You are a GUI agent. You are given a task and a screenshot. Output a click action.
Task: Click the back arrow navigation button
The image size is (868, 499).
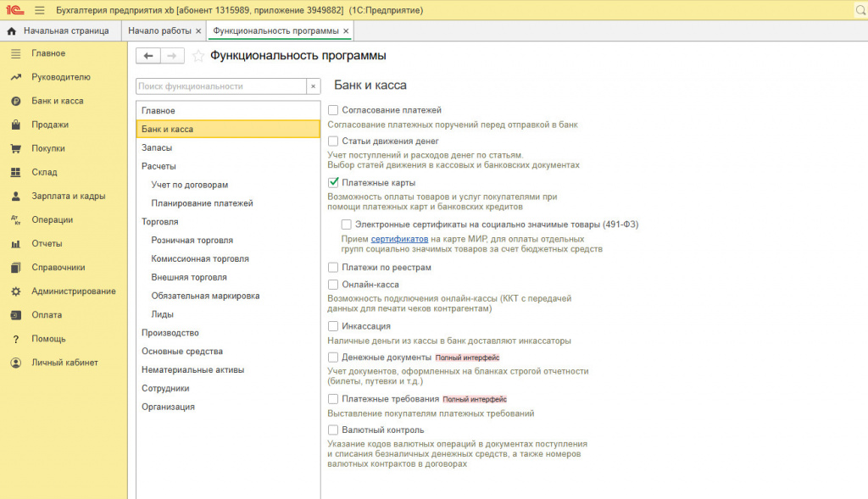coord(148,56)
